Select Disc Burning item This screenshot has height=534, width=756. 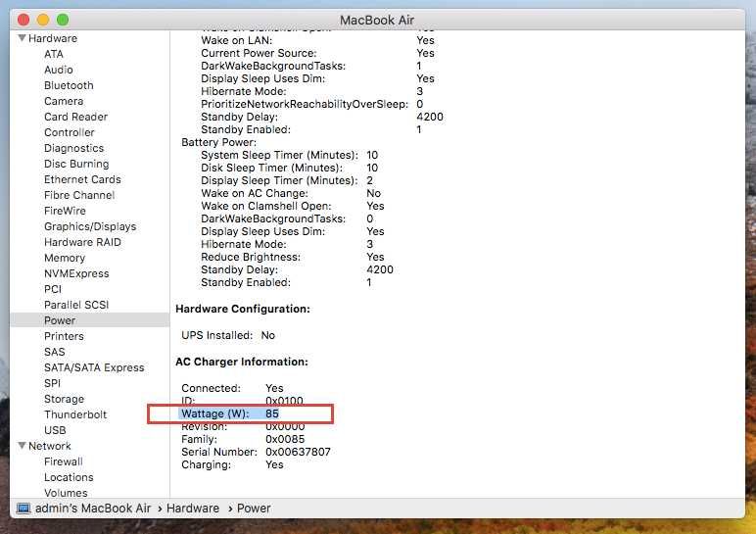(x=76, y=164)
